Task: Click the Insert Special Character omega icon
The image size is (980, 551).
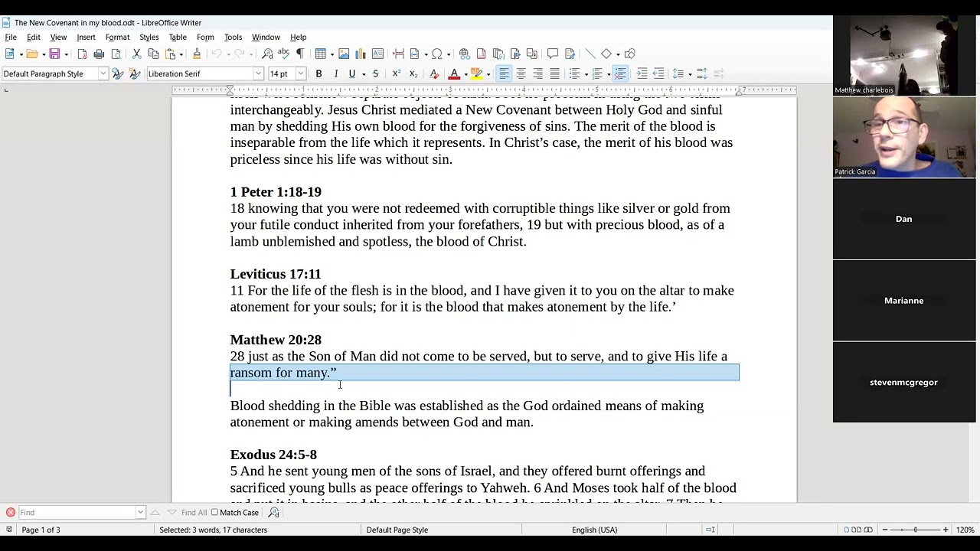Action: pos(436,54)
